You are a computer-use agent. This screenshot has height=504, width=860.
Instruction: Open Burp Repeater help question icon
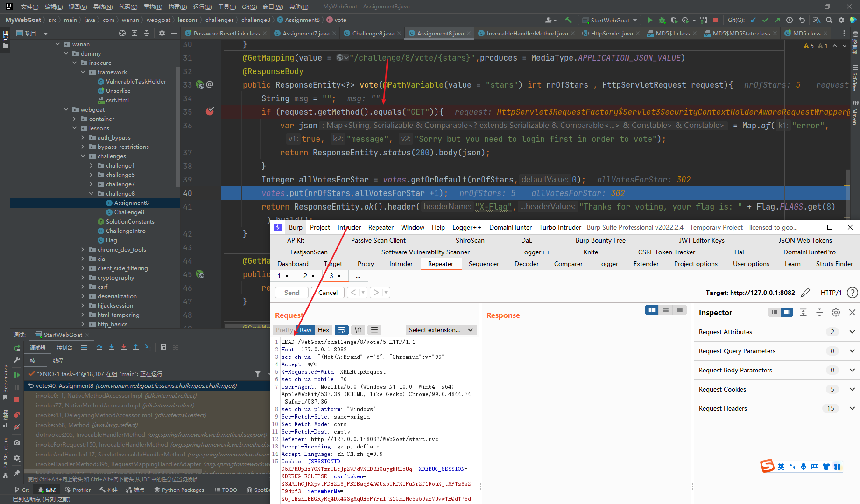(852, 293)
